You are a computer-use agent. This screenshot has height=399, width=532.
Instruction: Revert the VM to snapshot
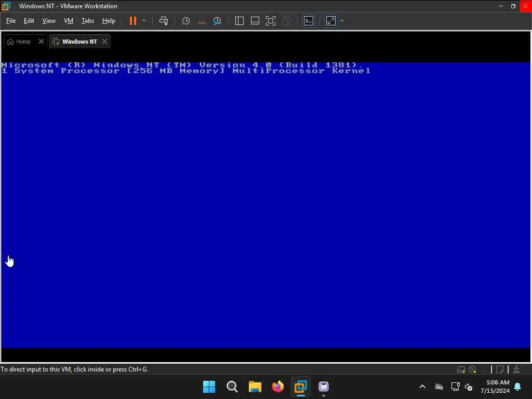[x=202, y=21]
